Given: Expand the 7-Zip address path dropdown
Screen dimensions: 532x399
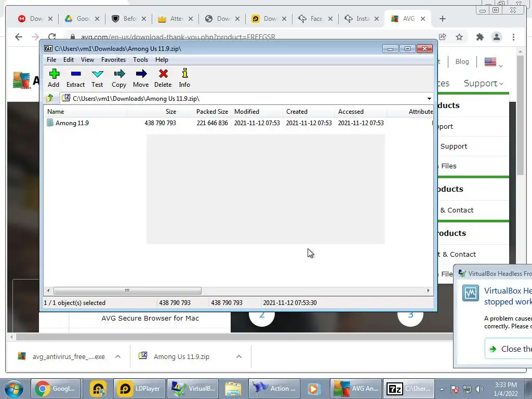Looking at the screenshot, I should click(x=429, y=99).
